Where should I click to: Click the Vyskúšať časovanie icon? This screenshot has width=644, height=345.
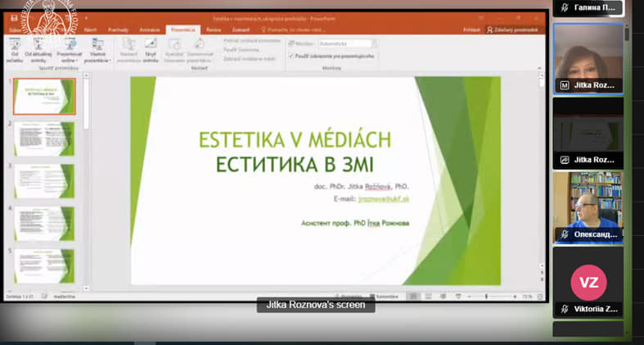tap(174, 44)
